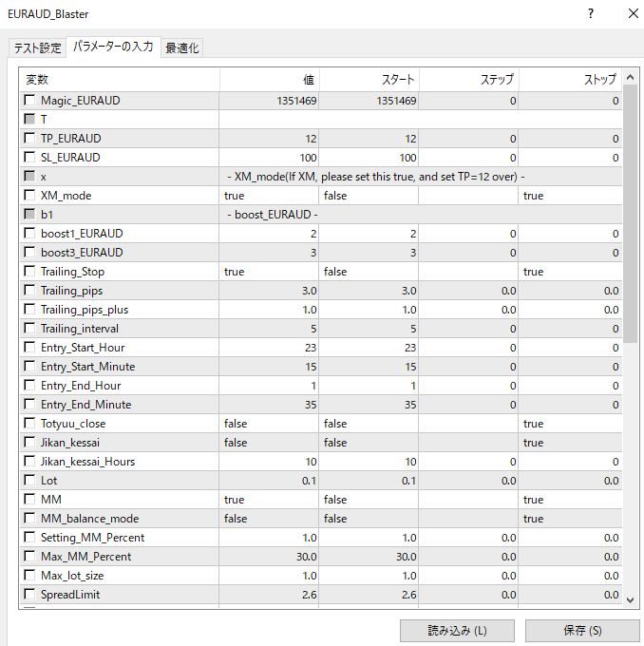Edit the TP_EURAUD value cell 12
The width and height of the screenshot is (644, 646).
pos(269,139)
